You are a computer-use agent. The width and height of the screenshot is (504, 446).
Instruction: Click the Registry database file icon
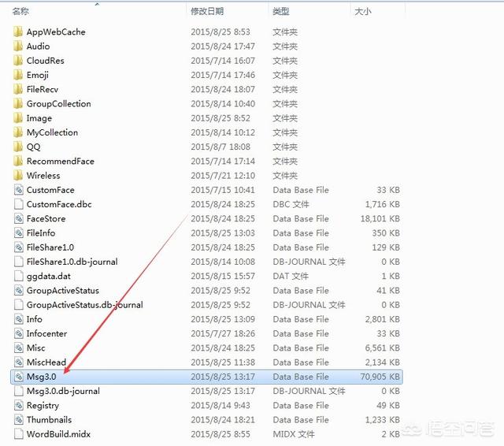pyautogui.click(x=19, y=405)
